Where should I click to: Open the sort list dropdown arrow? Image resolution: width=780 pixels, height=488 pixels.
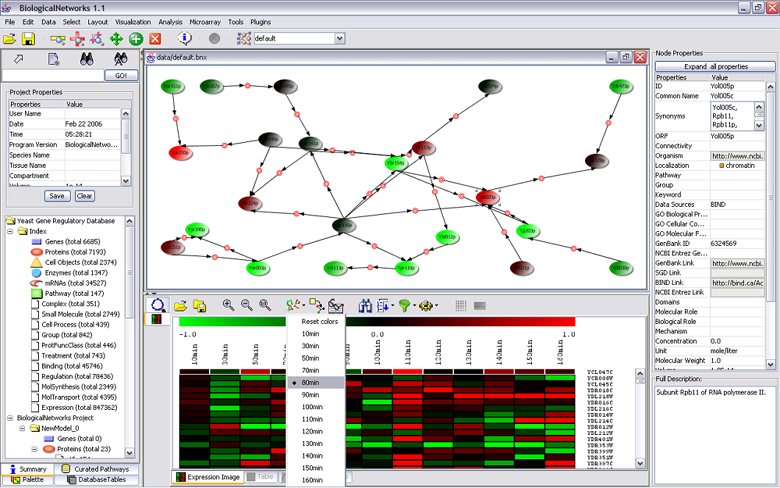(392, 306)
